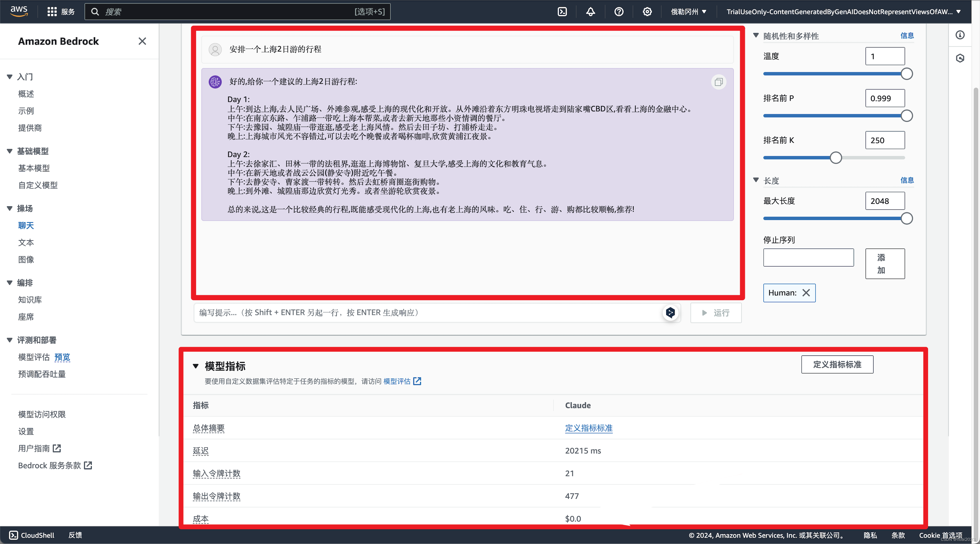980x544 pixels.
Task: Open CloudShell in the footer bar
Action: pos(32,535)
